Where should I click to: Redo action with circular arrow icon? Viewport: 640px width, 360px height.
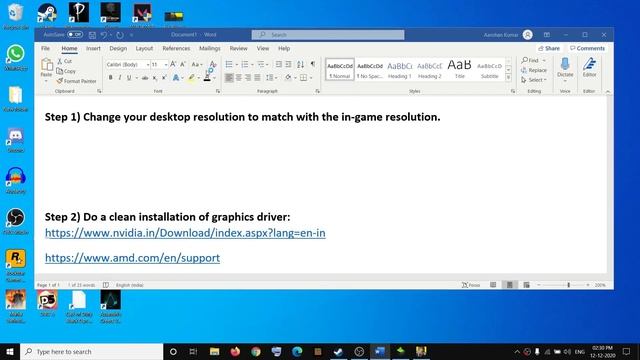click(120, 35)
